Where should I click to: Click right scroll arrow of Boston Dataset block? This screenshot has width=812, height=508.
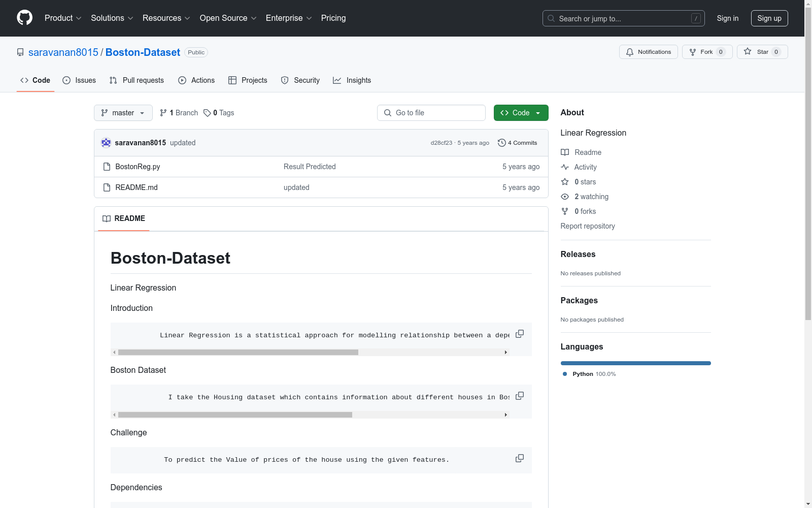pos(506,415)
